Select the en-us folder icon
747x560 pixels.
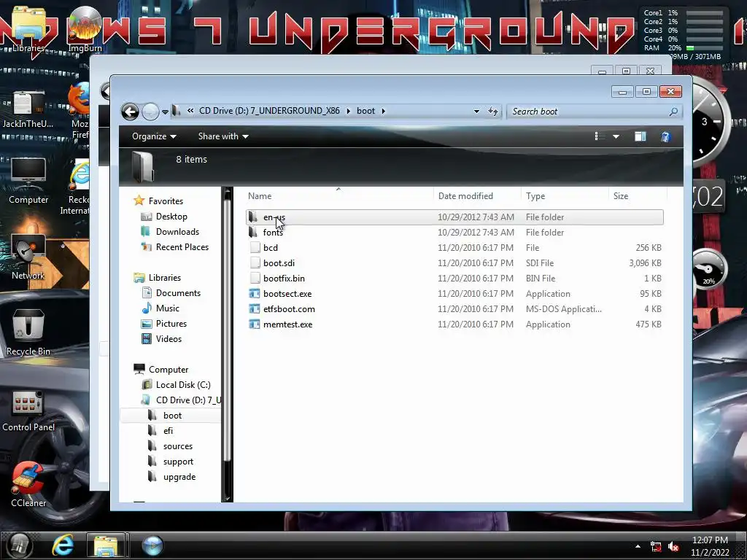pos(254,217)
